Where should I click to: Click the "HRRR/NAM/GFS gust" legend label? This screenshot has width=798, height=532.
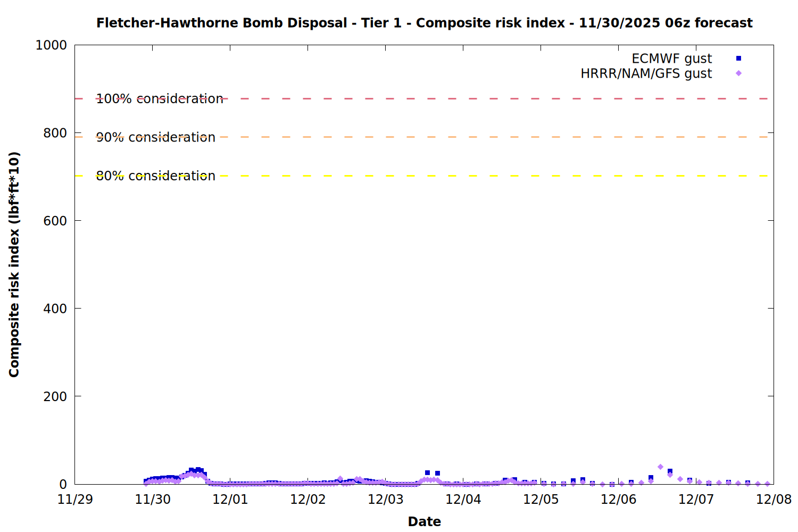tap(646, 73)
